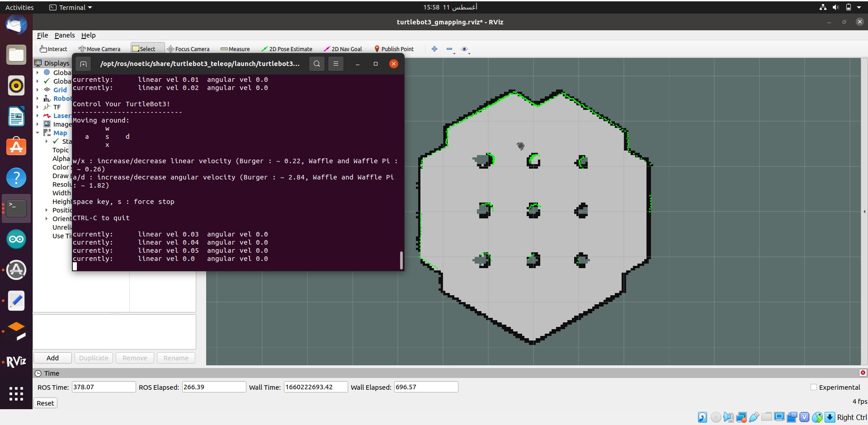Collapse the Map display entry
Screen dimensions: 868x425
(x=38, y=133)
